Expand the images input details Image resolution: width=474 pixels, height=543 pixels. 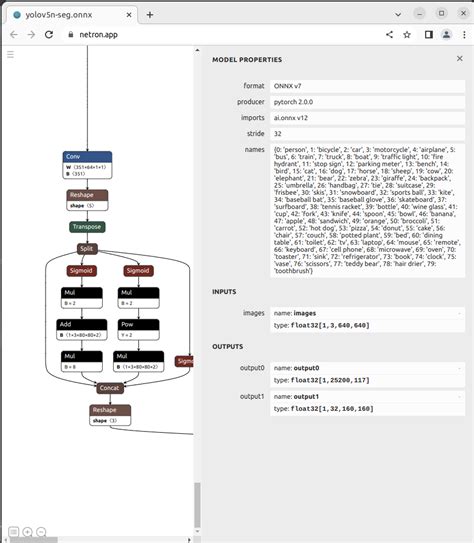(x=459, y=313)
